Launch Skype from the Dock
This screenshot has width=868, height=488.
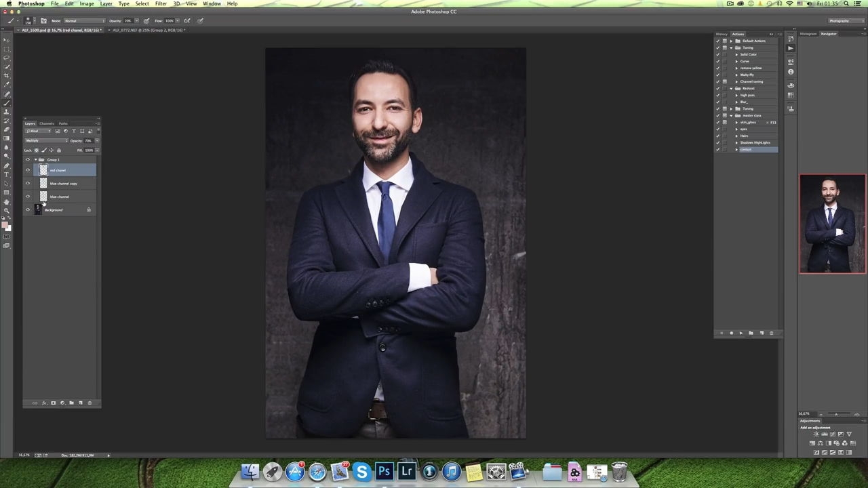(362, 471)
